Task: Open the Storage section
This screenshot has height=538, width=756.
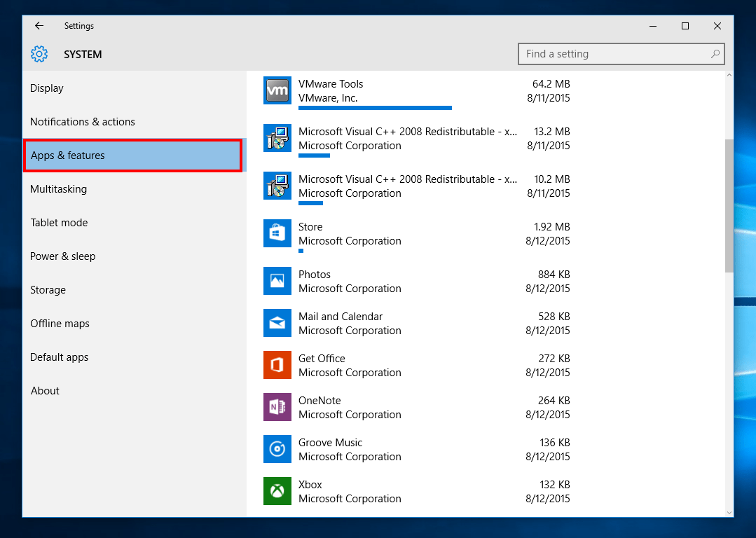Action: click(48, 290)
